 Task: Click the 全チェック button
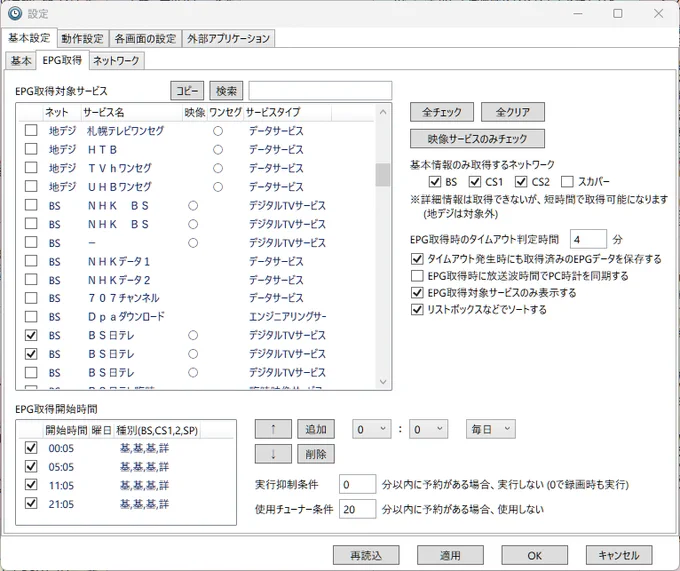coord(441,112)
